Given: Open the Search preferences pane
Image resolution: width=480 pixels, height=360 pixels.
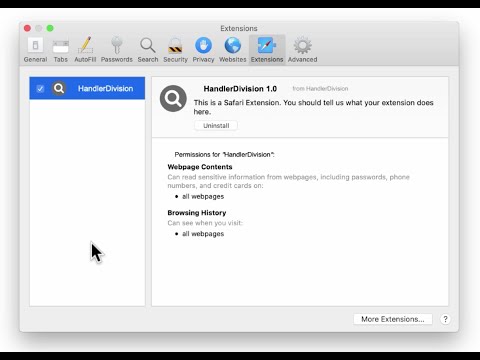Looking at the screenshot, I should point(148,50).
